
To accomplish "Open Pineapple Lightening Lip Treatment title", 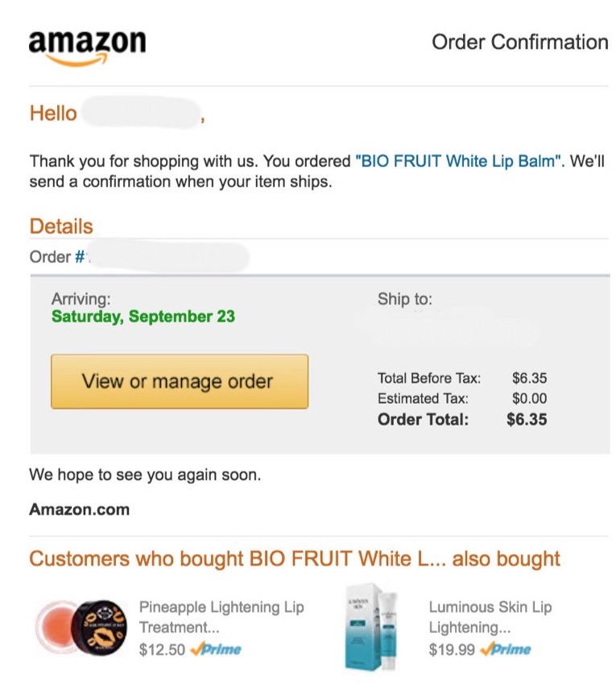I will pyautogui.click(x=221, y=616).
